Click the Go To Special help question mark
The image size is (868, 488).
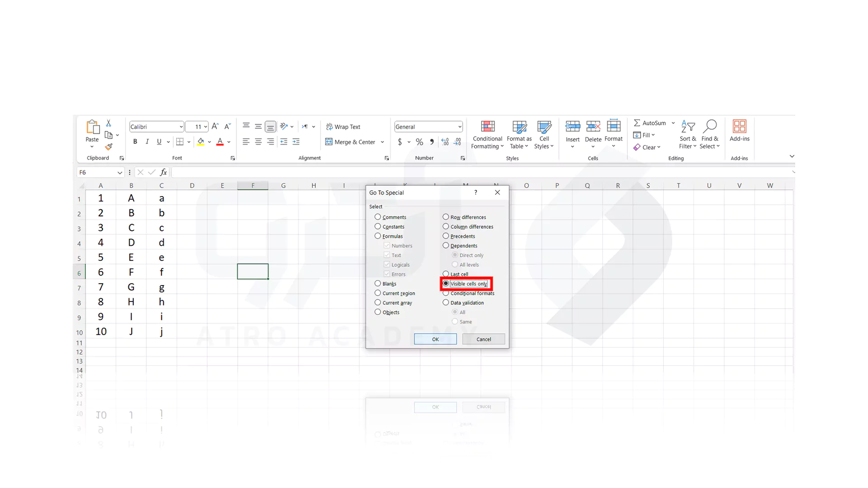pyautogui.click(x=476, y=192)
